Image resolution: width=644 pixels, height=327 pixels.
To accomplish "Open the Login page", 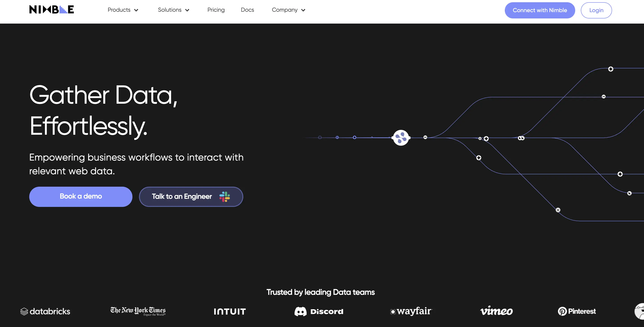I will 596,10.
